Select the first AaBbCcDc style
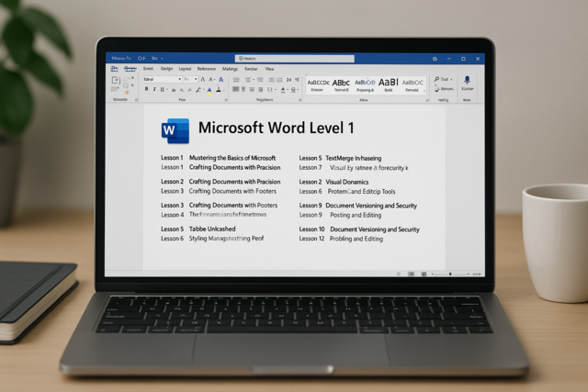Viewport: 588px width, 392px height. coord(317,84)
